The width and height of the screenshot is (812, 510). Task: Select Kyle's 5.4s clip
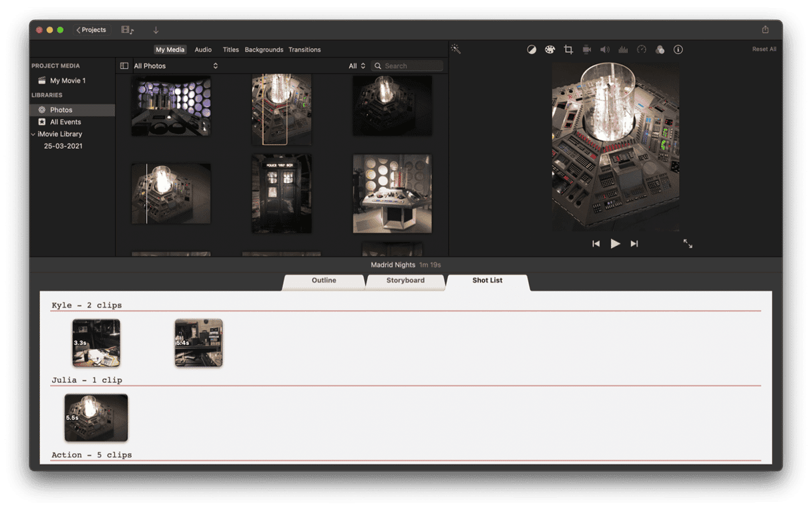point(198,343)
